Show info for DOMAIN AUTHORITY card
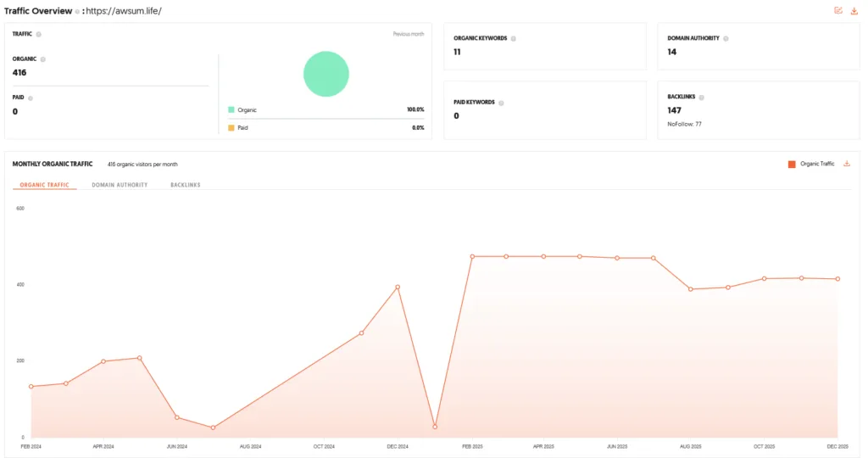Image resolution: width=868 pixels, height=458 pixels. (x=726, y=39)
